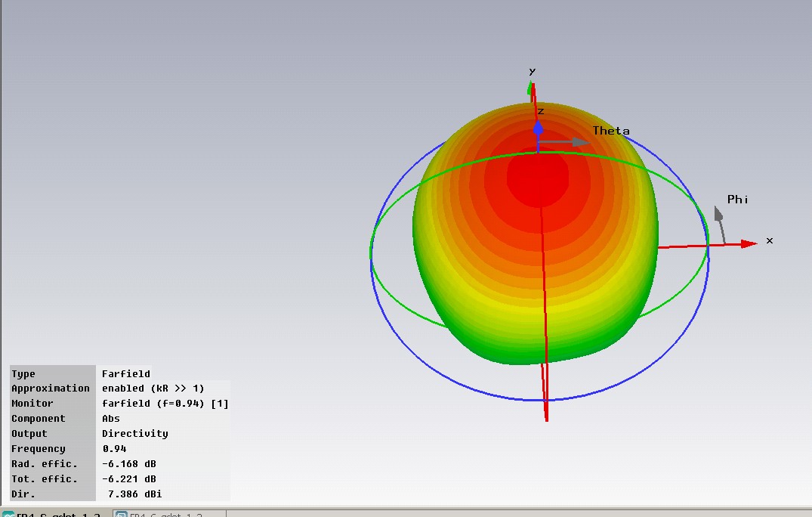The width and height of the screenshot is (812, 517).
Task: Click the 'Abs' component value
Action: (x=111, y=418)
